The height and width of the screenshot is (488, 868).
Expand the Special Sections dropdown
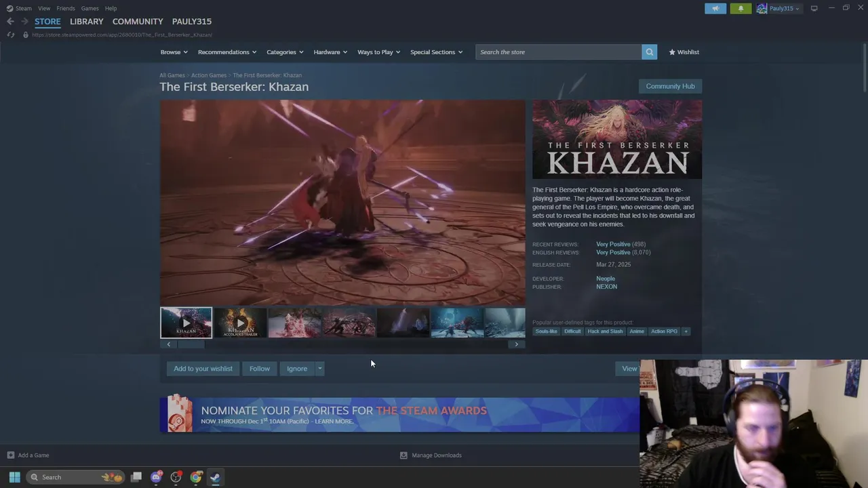pos(437,52)
